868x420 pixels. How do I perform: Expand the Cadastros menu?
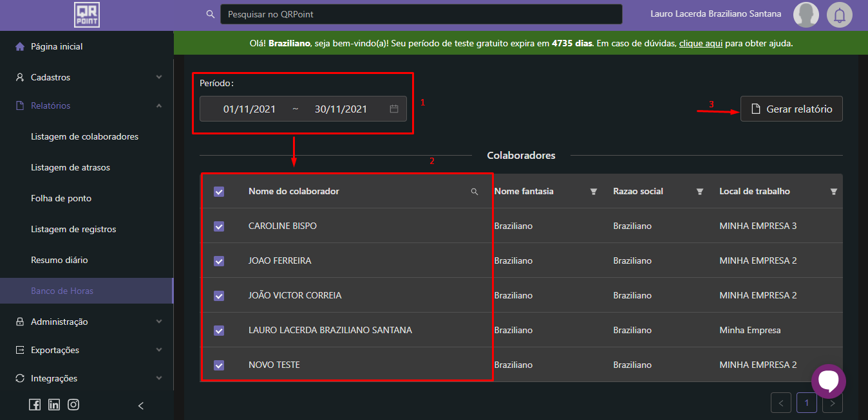tap(87, 77)
